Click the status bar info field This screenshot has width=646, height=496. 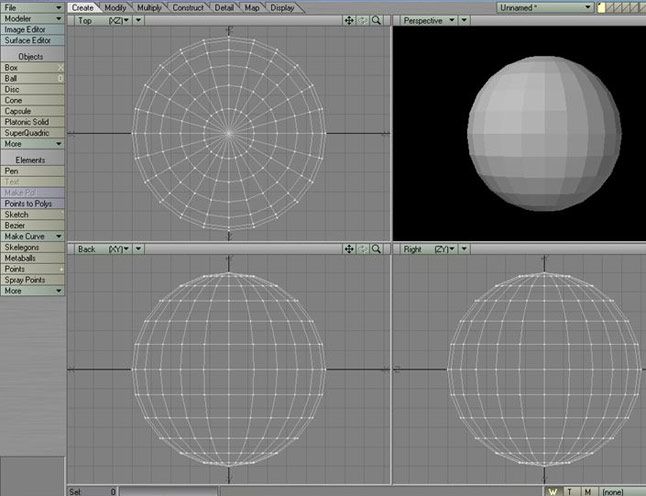click(x=169, y=491)
